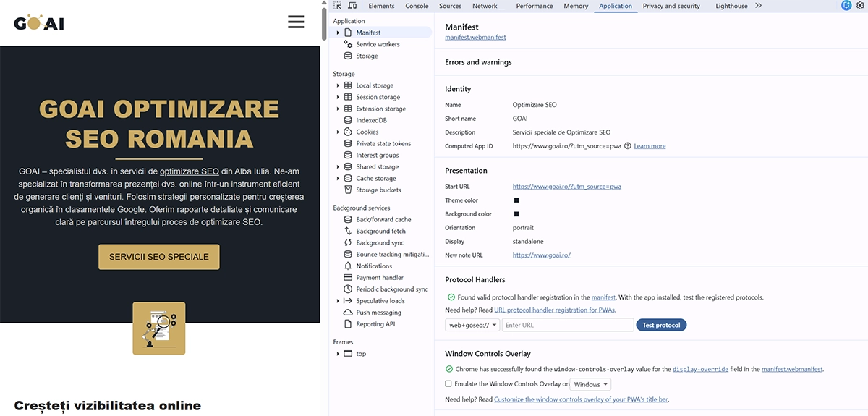Select Push messaging cloud icon

pos(348,312)
